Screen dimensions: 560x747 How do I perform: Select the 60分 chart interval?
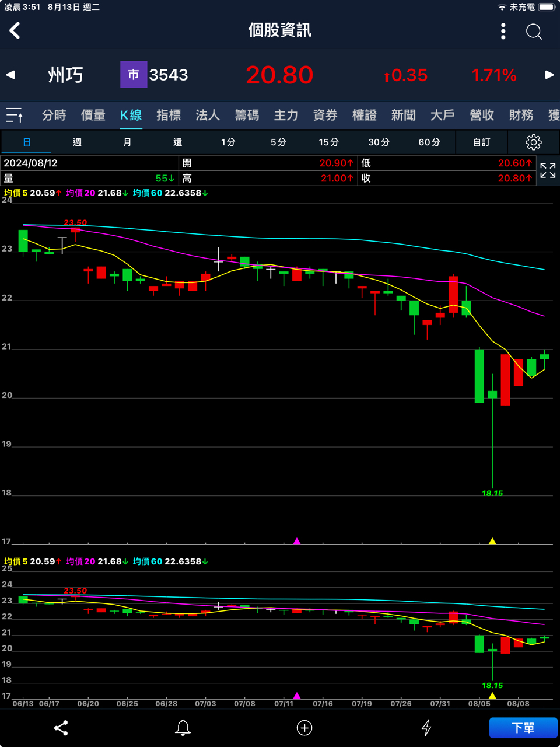pyautogui.click(x=429, y=142)
